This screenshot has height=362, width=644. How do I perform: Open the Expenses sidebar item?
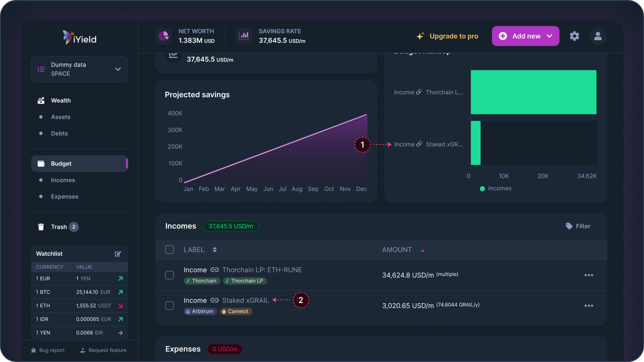64,197
